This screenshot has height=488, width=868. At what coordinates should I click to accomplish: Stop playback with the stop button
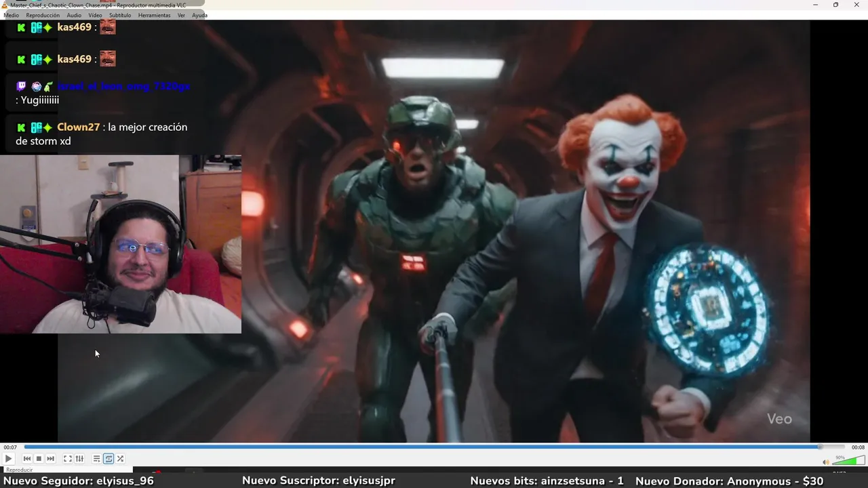39,459
